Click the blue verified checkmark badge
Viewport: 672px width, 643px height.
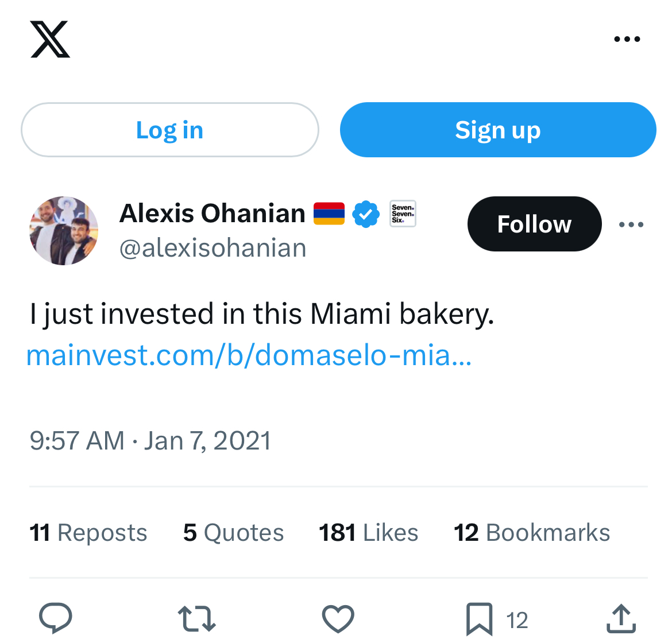pos(365,214)
